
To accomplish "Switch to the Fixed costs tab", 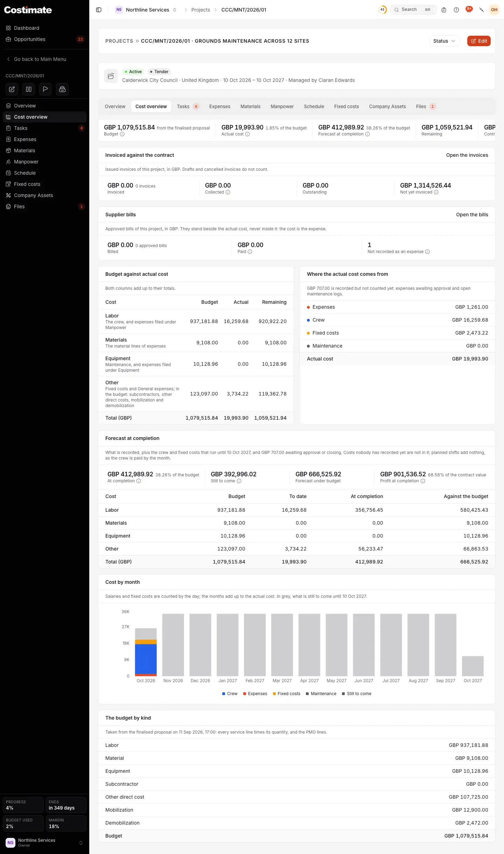I will click(346, 106).
